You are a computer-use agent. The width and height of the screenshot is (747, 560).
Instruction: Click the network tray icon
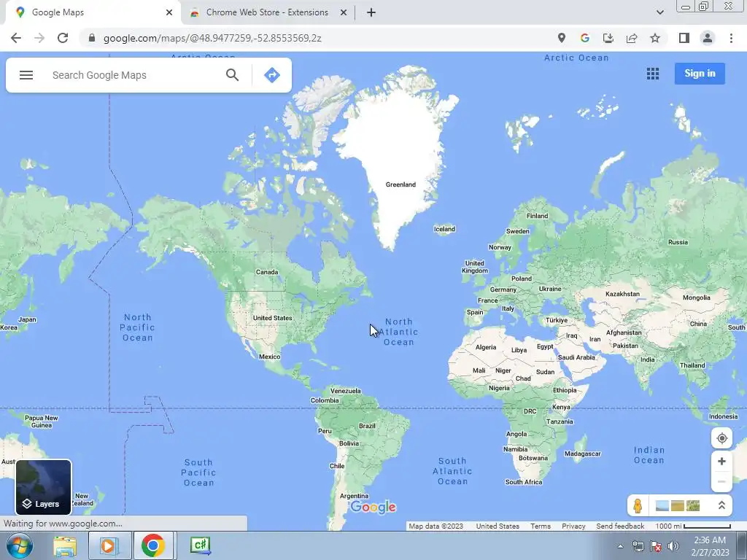638,546
